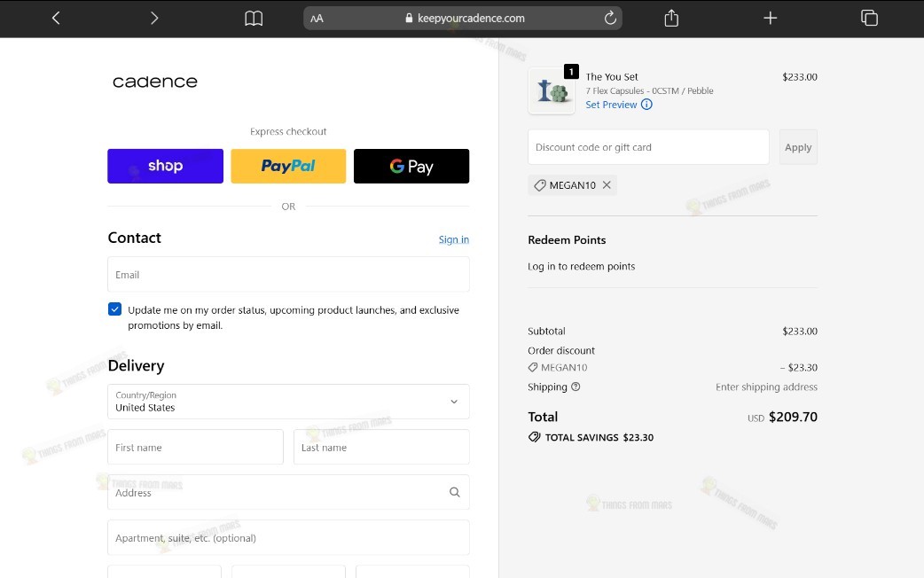Click the "TOTAL SAVINGS $23.30" text
This screenshot has width=924, height=578.
pos(599,437)
